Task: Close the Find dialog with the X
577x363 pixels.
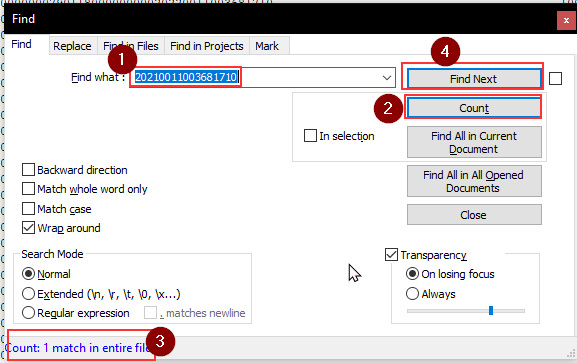Action: (x=566, y=20)
